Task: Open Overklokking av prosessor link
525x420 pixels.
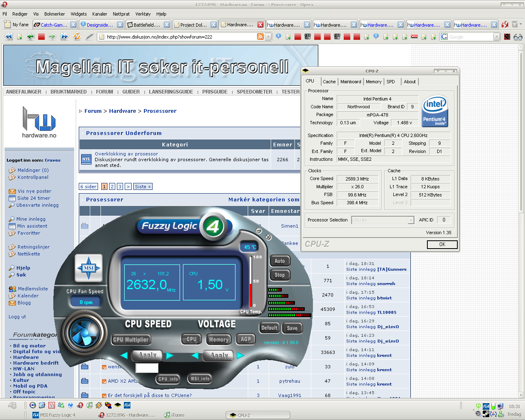Action: click(x=126, y=154)
